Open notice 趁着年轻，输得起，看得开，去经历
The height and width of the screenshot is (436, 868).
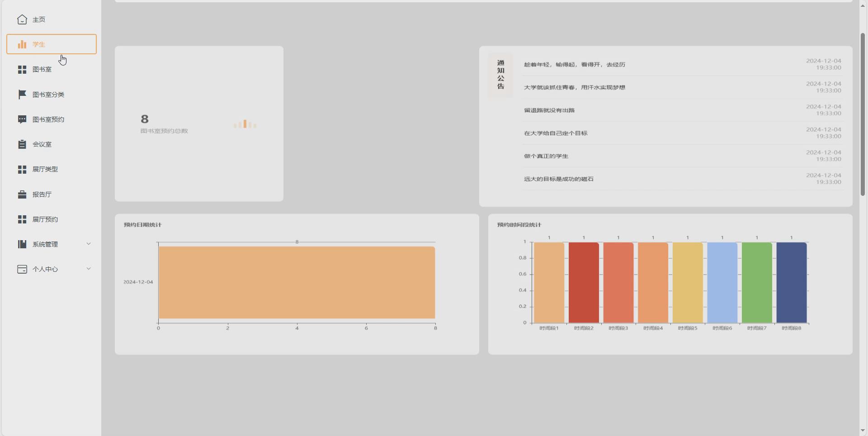[x=575, y=65]
